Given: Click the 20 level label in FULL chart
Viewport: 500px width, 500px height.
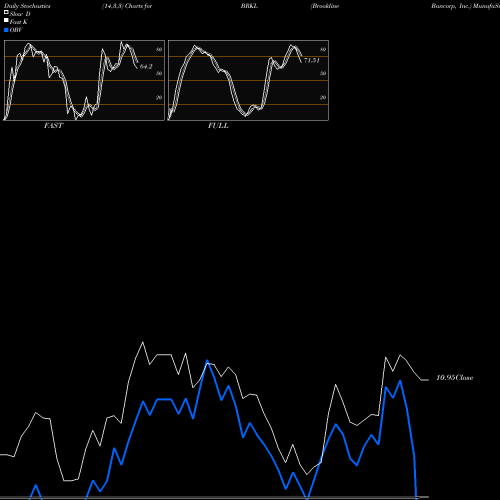Looking at the screenshot, I should click(323, 97).
